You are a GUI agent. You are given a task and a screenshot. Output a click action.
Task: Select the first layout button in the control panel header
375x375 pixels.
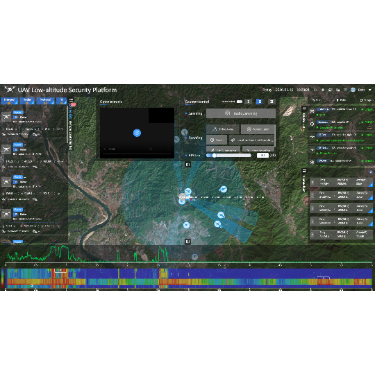point(248,101)
